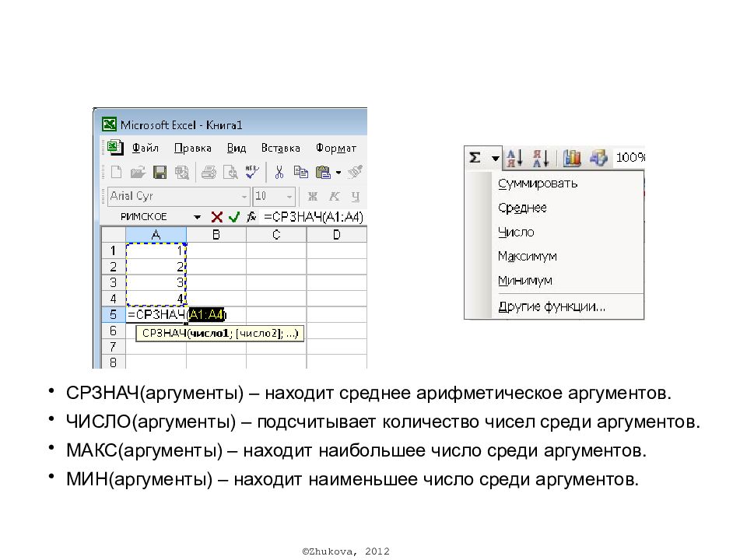The width and height of the screenshot is (747, 560).
Task: Click число1 in the СРЗНАЧ tooltip
Action: tap(209, 334)
